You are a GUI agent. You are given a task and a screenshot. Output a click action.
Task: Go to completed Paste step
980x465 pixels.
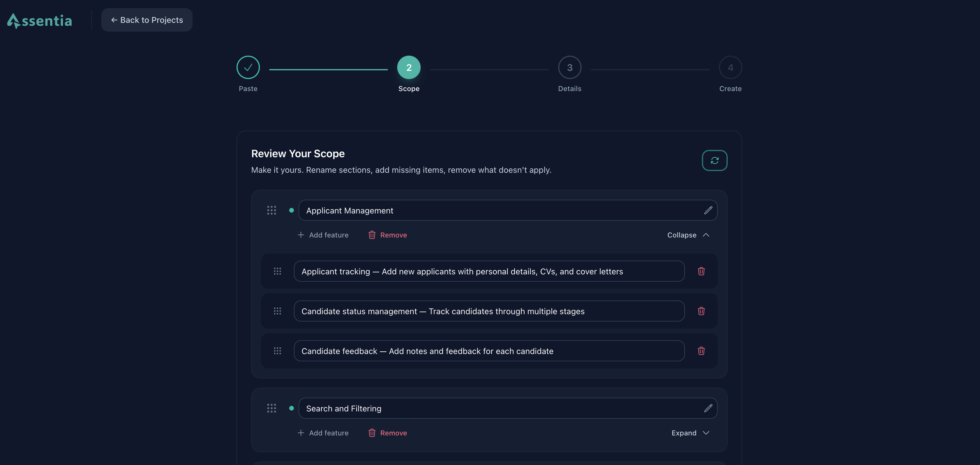(248, 68)
